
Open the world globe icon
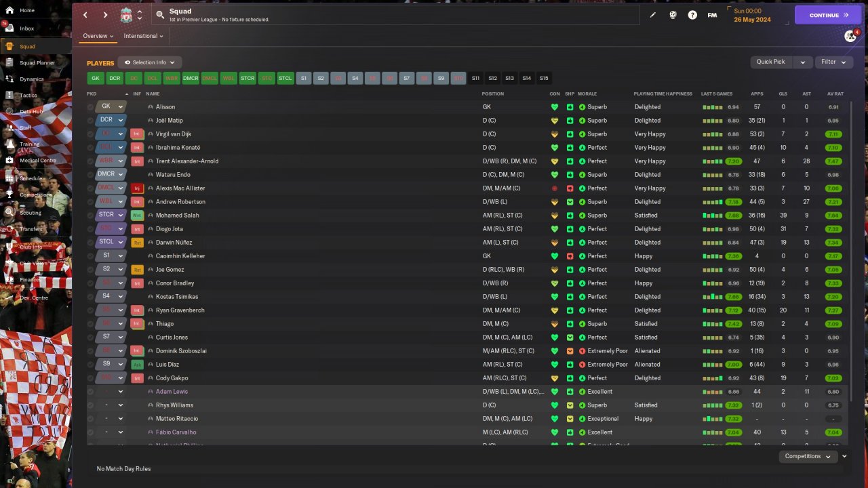[x=673, y=15]
